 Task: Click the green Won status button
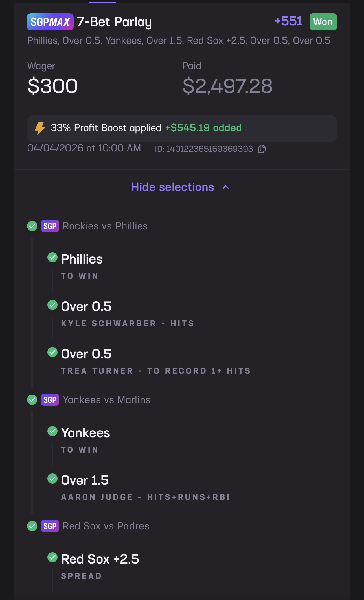[x=323, y=22]
